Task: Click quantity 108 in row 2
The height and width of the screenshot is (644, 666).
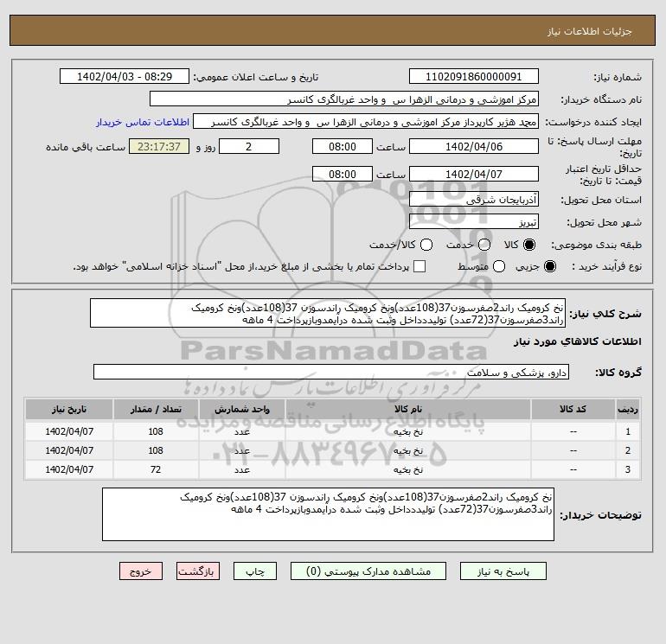Action: point(156,451)
